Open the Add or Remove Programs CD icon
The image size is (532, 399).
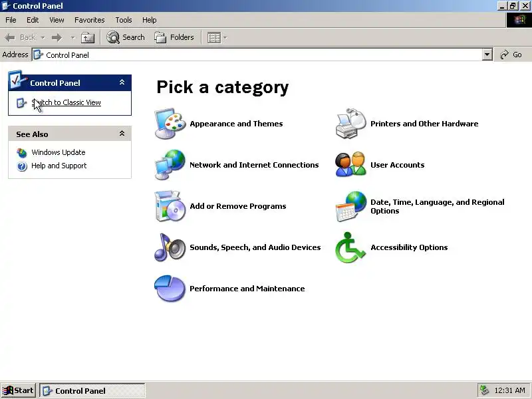170,206
